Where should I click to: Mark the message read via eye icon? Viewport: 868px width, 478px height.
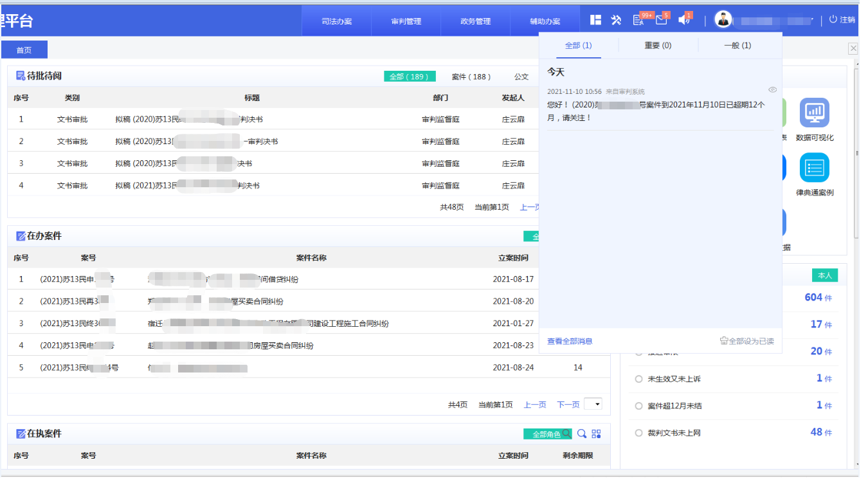pyautogui.click(x=773, y=90)
